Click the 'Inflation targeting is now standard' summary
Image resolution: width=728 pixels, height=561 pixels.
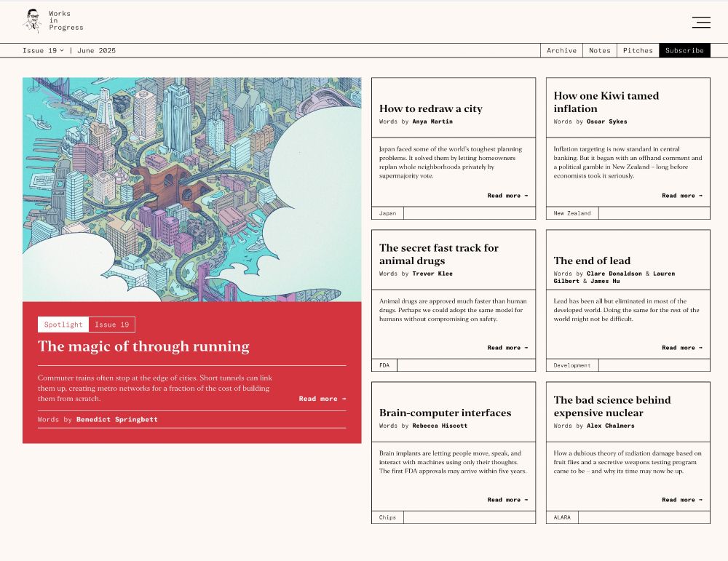pos(628,162)
